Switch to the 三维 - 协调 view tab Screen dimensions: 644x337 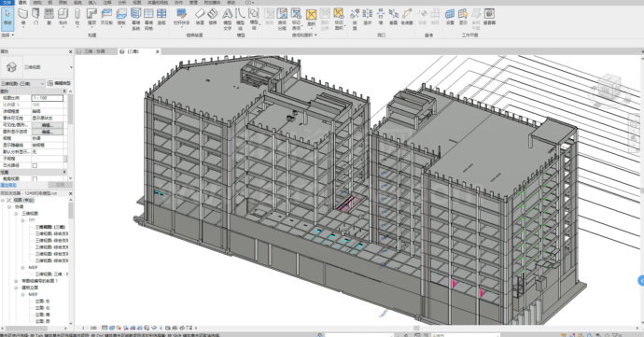pos(94,51)
